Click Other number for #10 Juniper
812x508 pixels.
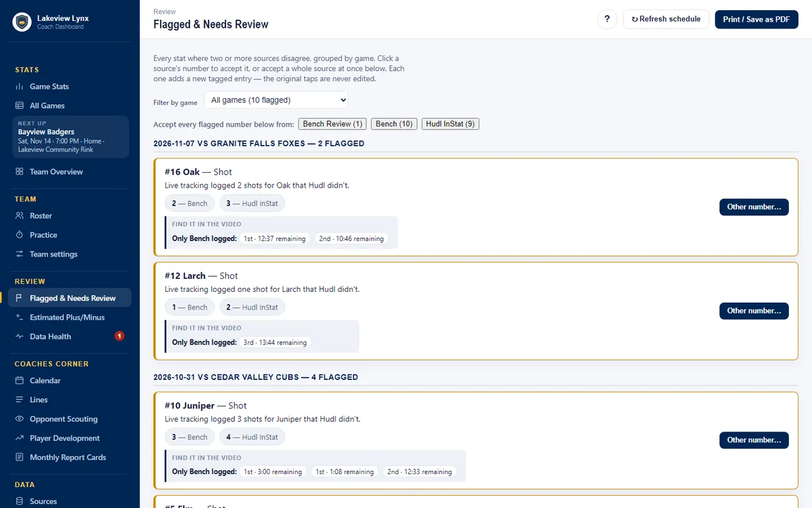(x=754, y=440)
